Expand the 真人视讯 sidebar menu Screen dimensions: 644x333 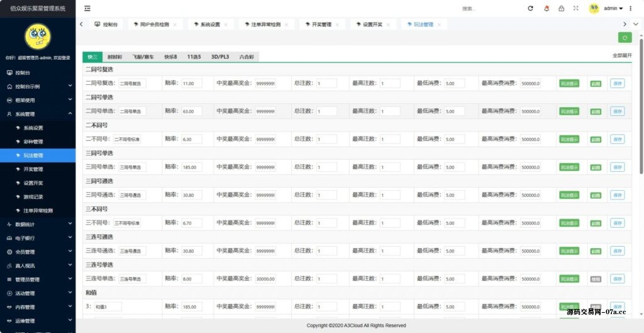pos(38,266)
